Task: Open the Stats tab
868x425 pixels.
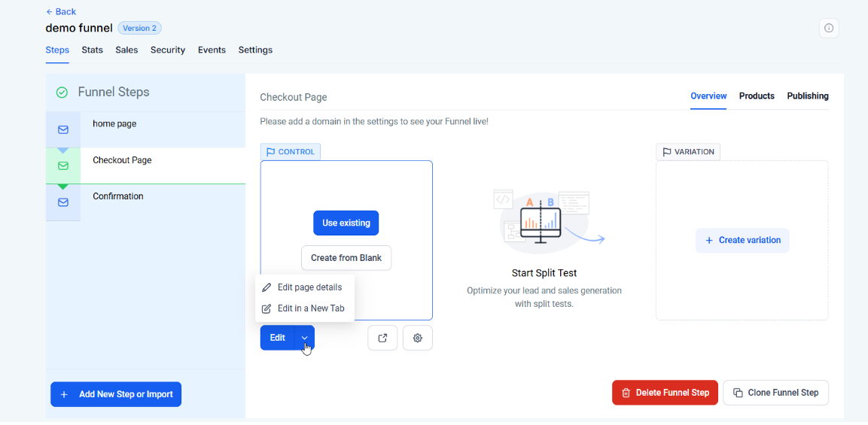Action: (x=93, y=50)
